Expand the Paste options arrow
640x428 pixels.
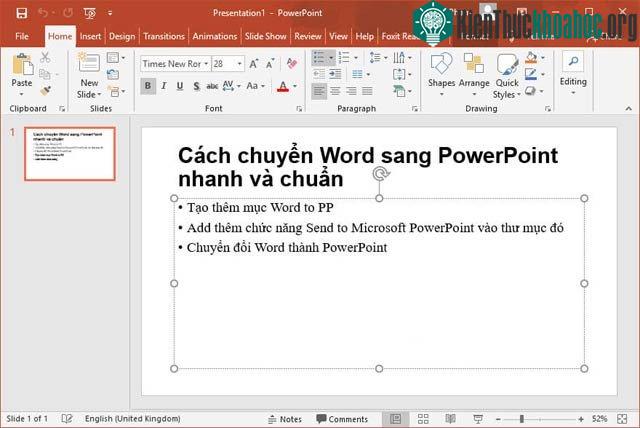22,94
